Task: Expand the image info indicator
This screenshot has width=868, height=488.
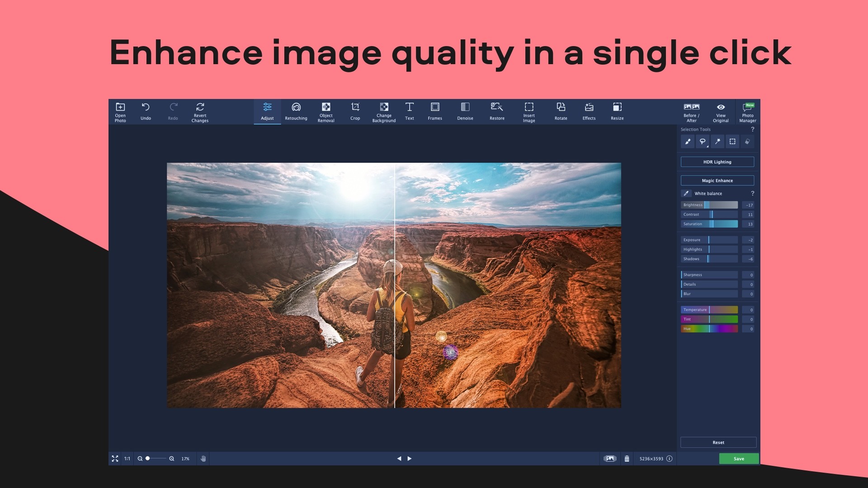Action: [669, 458]
